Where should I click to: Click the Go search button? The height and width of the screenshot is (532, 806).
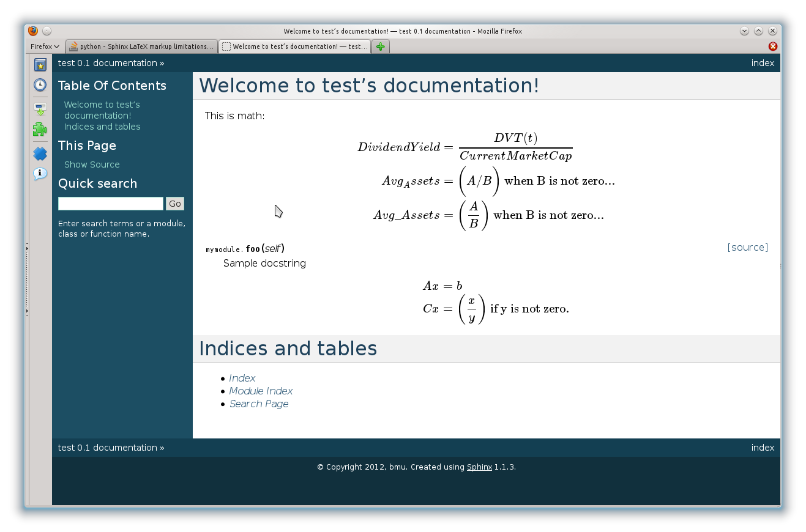(x=175, y=204)
